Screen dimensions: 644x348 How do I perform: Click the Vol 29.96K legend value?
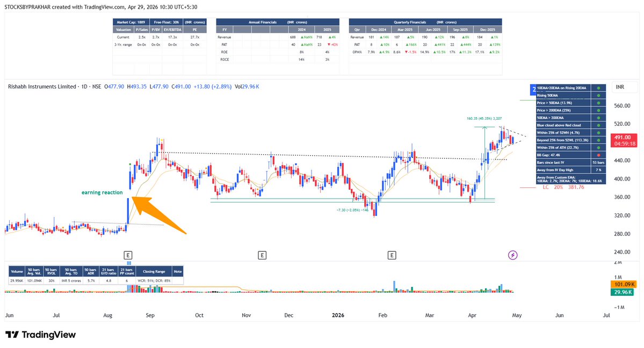coord(247,86)
